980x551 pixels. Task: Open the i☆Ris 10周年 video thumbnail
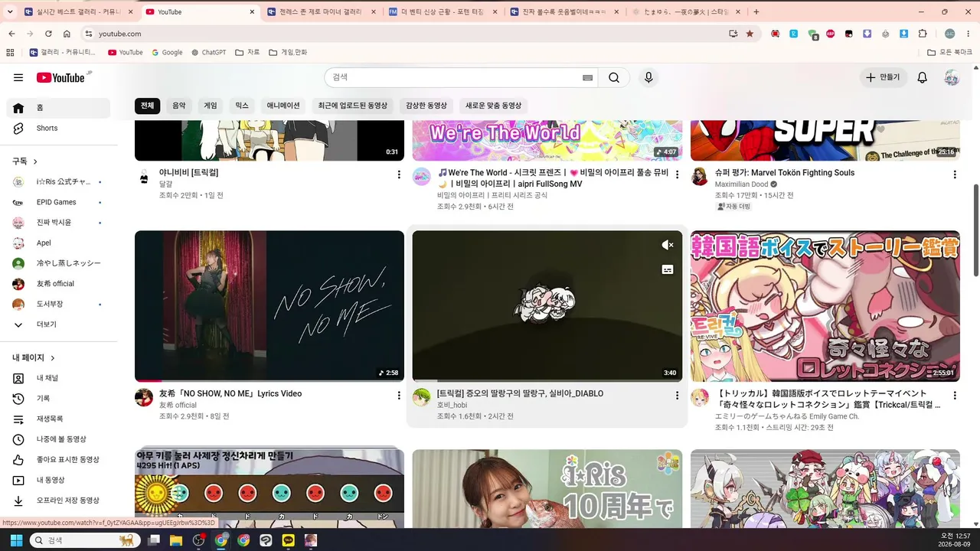tap(547, 488)
